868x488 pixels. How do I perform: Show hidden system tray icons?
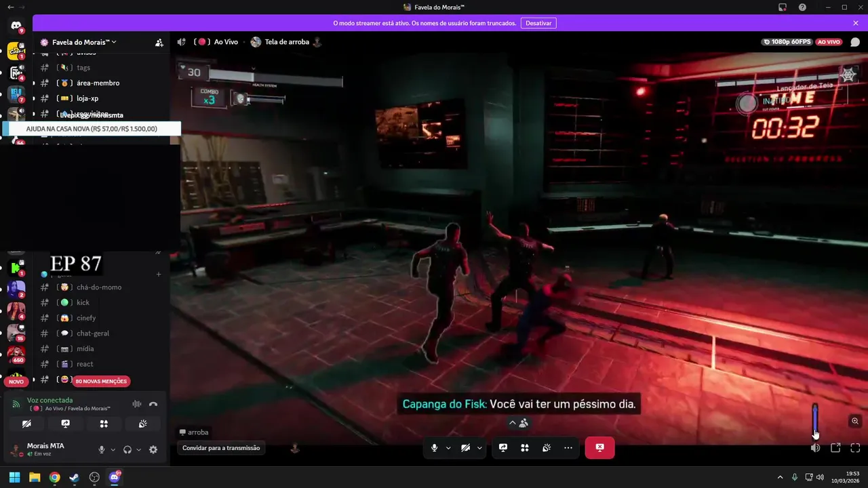pos(780,477)
